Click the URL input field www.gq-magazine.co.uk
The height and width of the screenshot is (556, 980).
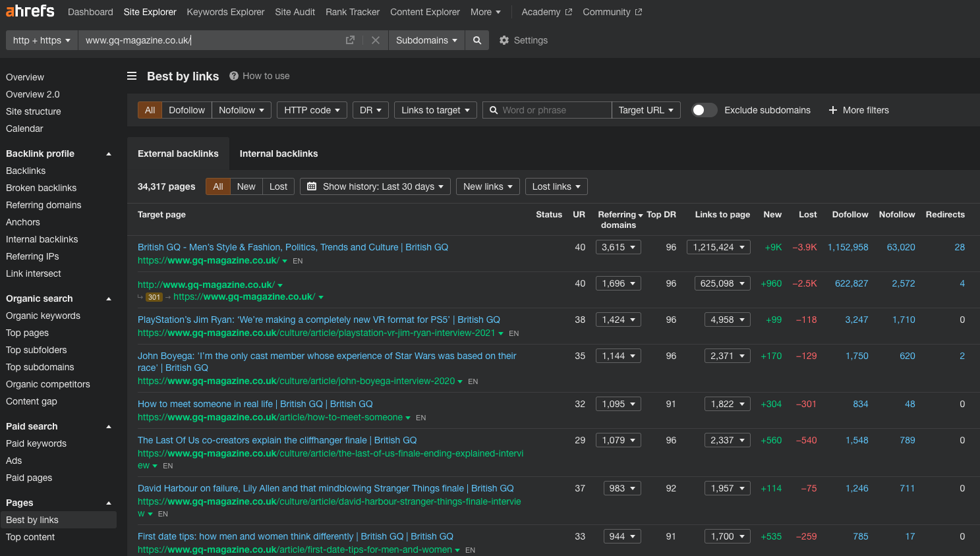click(x=211, y=40)
